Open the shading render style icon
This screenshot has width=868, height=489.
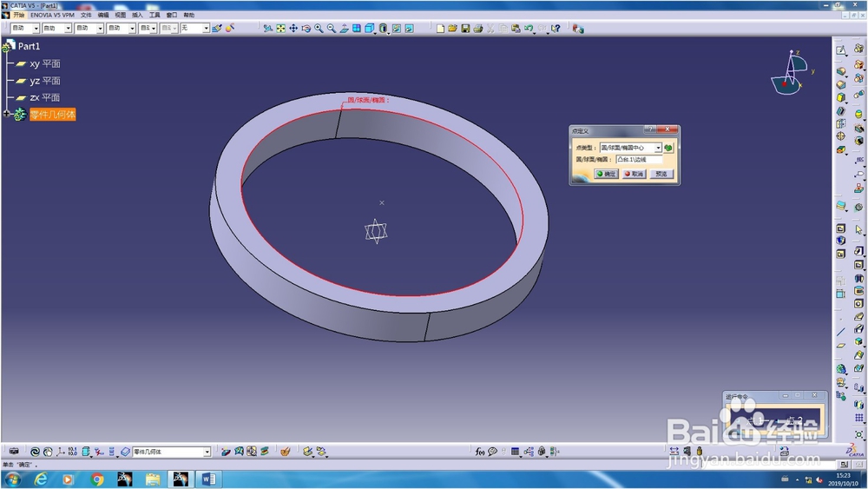(x=383, y=29)
